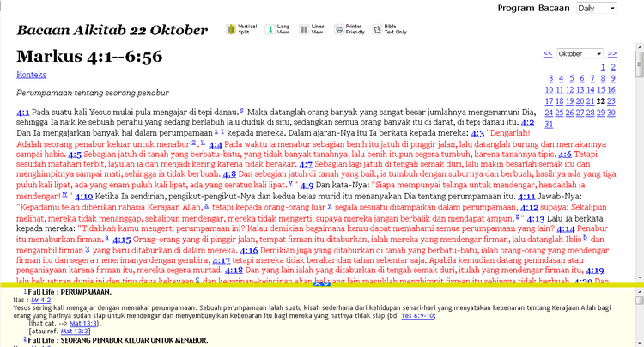
Task: Show Bible Text Only
Action: (x=390, y=29)
